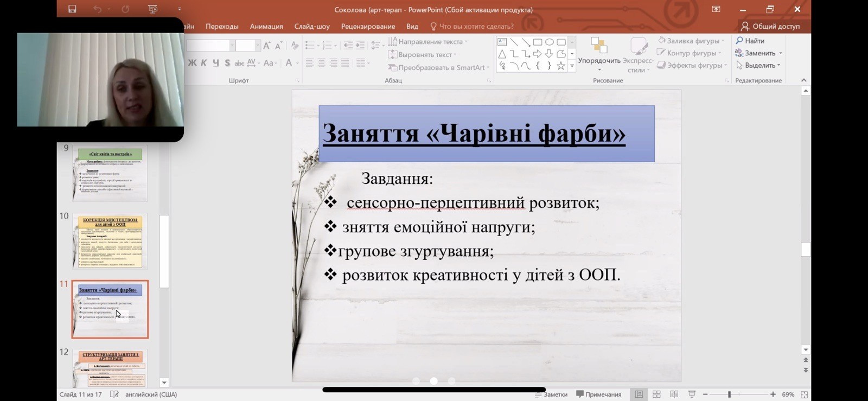Open the Slide Show (Слайд-шоу) tab
Image resolution: width=868 pixels, height=401 pixels.
(312, 26)
